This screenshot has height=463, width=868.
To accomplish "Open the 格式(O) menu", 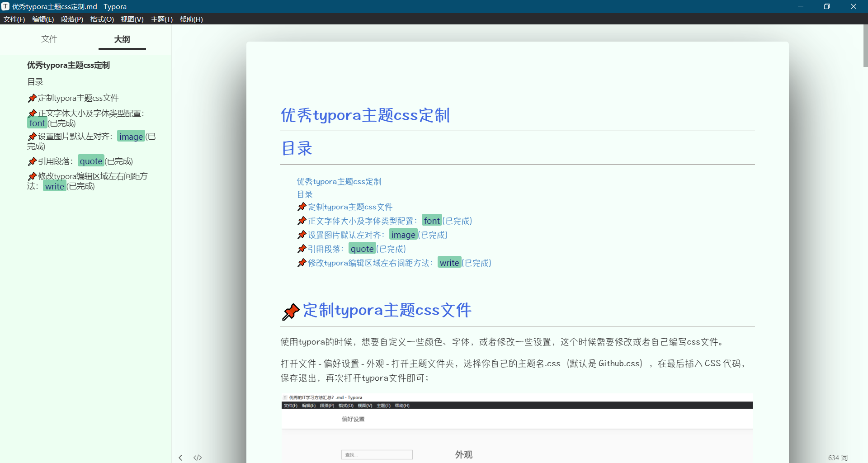I will coord(102,19).
